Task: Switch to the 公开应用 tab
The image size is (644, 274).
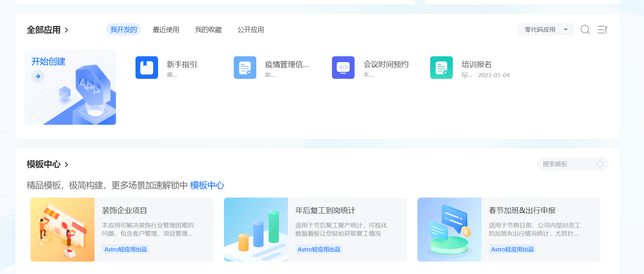Action: [251, 30]
